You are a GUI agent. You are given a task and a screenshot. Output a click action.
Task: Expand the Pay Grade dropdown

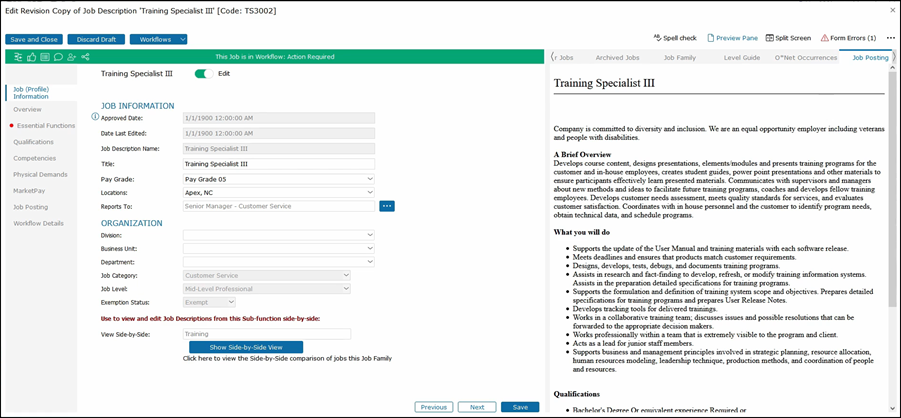(x=278, y=178)
